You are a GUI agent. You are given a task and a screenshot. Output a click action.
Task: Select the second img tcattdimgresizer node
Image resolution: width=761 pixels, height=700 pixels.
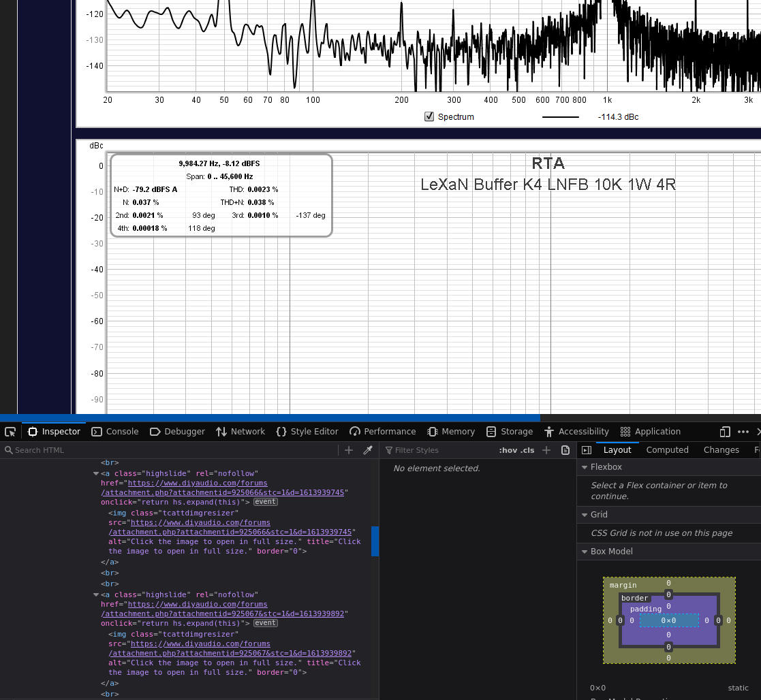[x=234, y=654]
